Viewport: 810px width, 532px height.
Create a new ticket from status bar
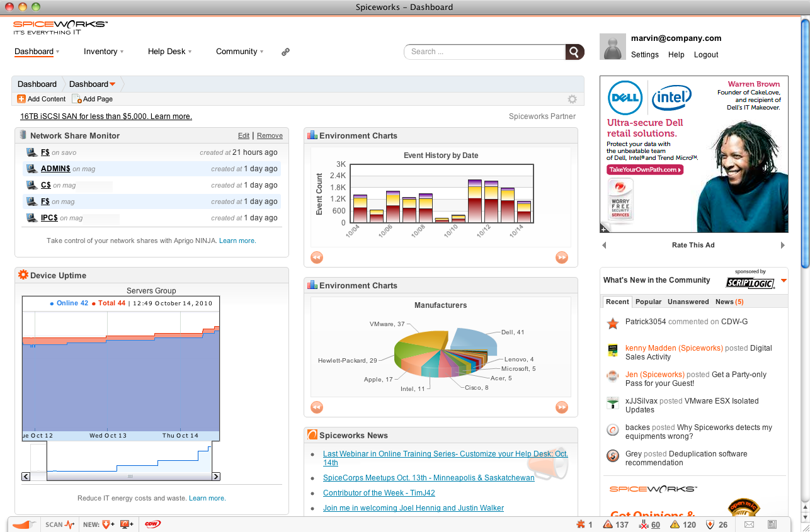pos(108,524)
